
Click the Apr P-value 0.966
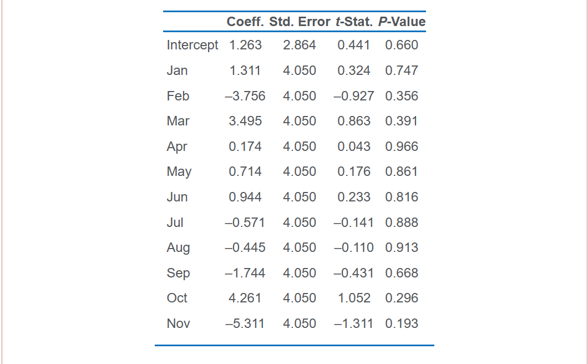click(402, 146)
